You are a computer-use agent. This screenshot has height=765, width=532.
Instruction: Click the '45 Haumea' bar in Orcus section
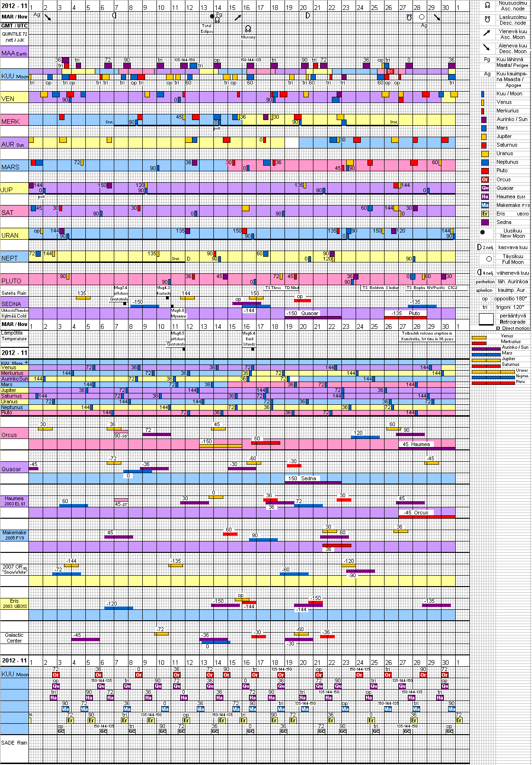click(426, 445)
